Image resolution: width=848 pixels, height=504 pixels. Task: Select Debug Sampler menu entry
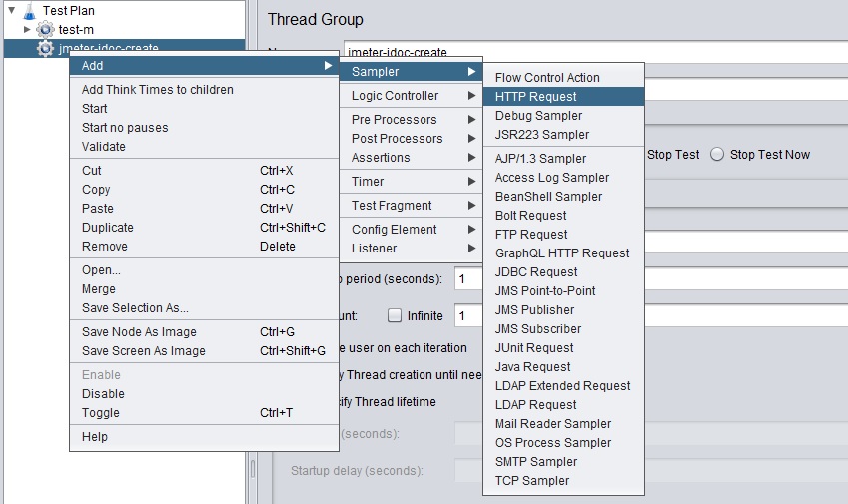[538, 116]
